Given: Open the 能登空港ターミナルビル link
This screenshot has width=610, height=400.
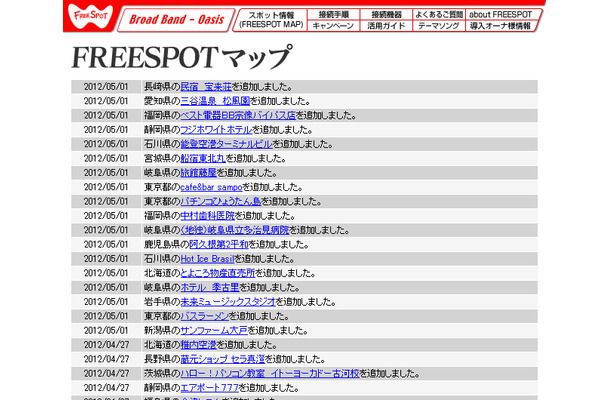Looking at the screenshot, I should (226, 144).
